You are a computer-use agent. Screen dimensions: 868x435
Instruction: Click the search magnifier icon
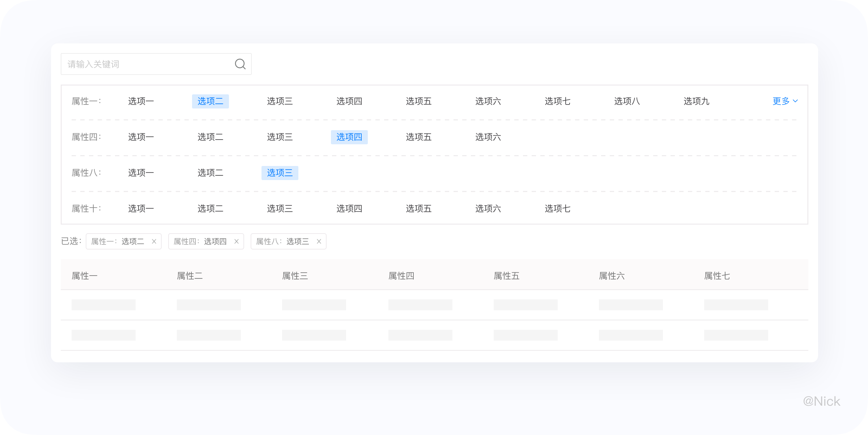pyautogui.click(x=240, y=64)
